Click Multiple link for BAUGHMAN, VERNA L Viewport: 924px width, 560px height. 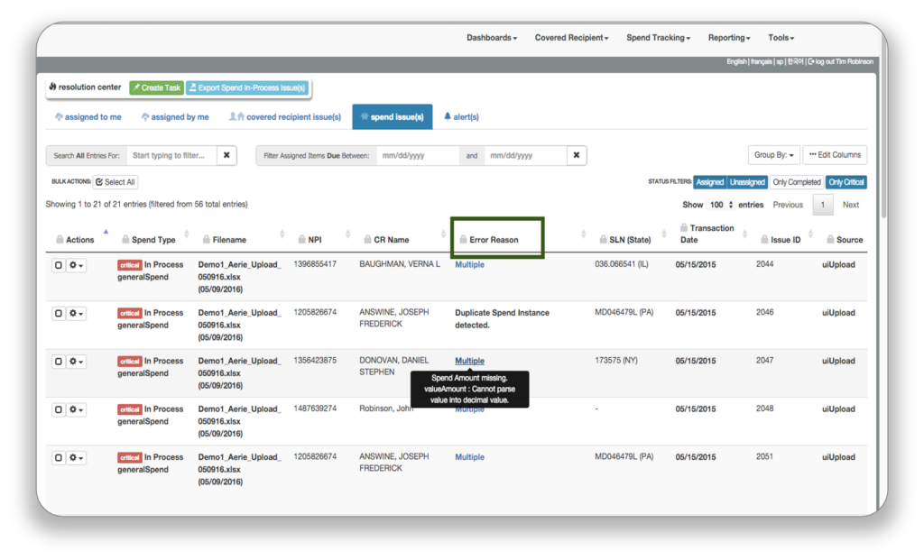click(x=469, y=265)
